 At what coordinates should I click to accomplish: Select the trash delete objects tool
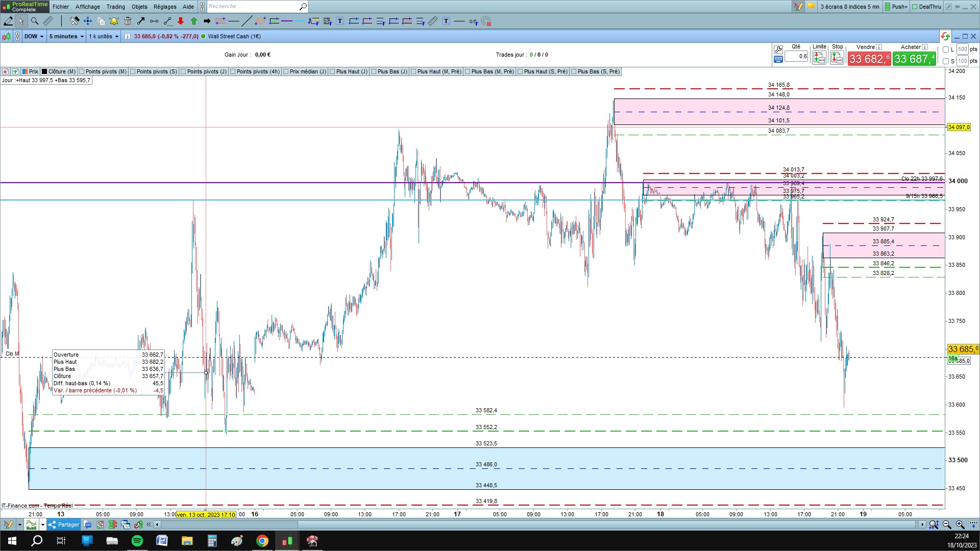(128, 21)
